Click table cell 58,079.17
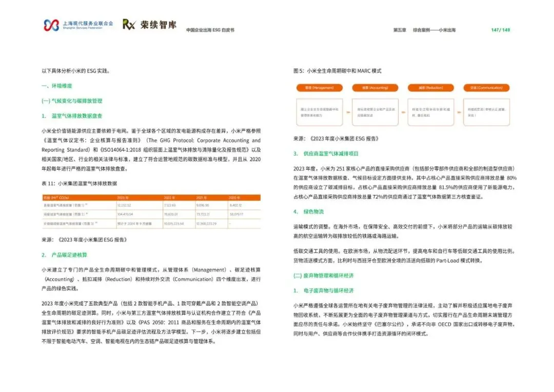 pos(236,214)
